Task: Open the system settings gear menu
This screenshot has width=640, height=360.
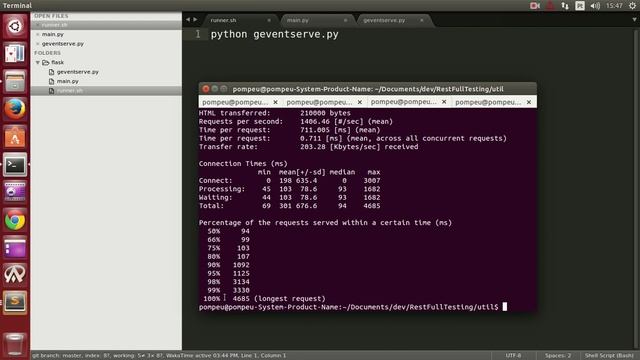Action: [632, 5]
